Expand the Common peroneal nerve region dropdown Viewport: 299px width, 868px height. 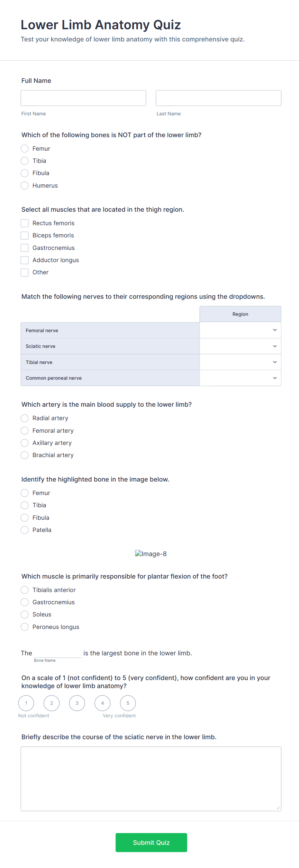240,378
